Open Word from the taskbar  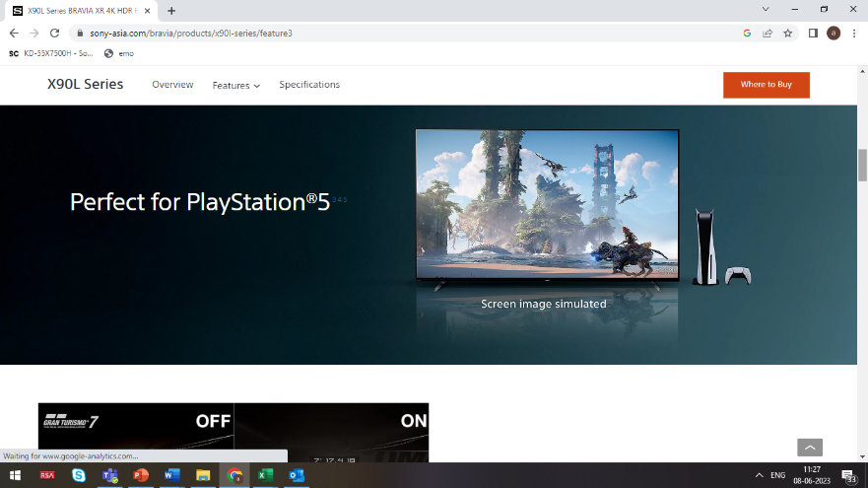click(172, 475)
